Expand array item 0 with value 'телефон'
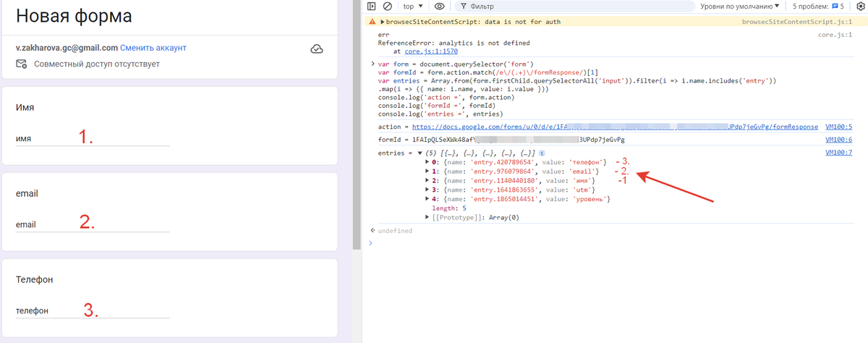The height and width of the screenshot is (343, 868). (427, 162)
